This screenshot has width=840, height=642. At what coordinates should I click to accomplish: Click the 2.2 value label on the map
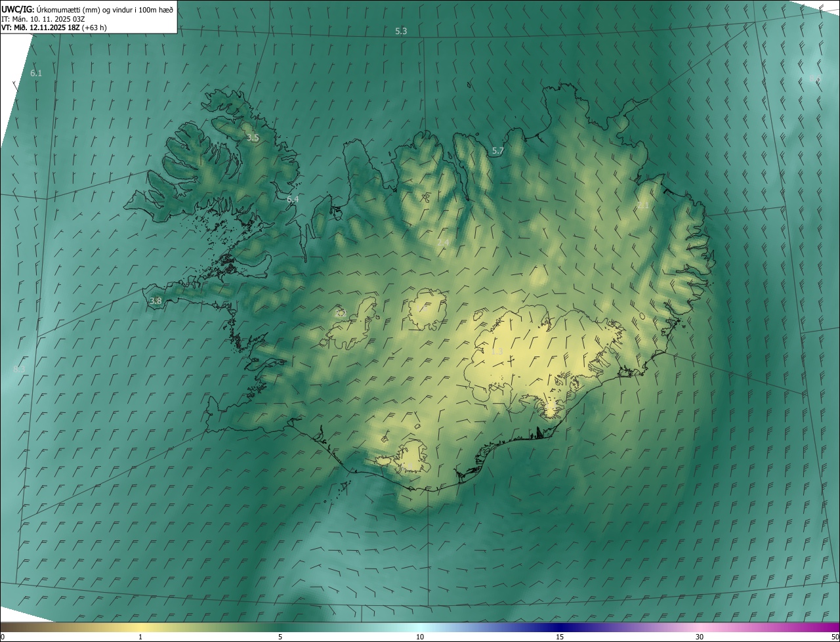tap(341, 313)
